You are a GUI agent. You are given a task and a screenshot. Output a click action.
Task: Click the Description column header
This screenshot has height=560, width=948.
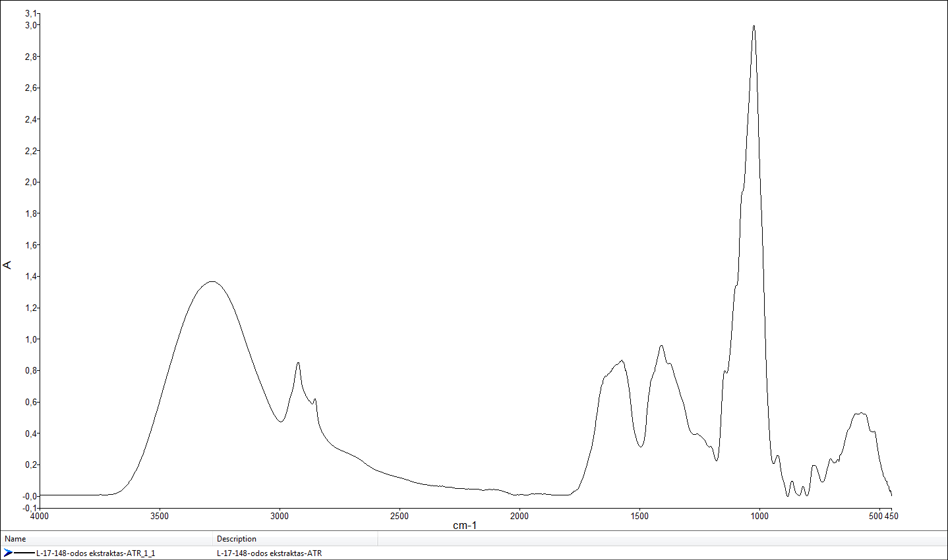click(237, 539)
